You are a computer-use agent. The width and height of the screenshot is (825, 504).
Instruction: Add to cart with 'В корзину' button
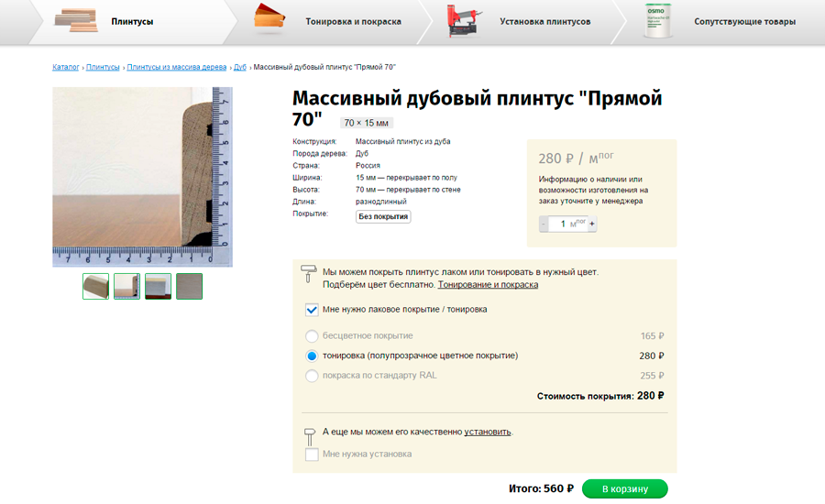click(x=624, y=489)
